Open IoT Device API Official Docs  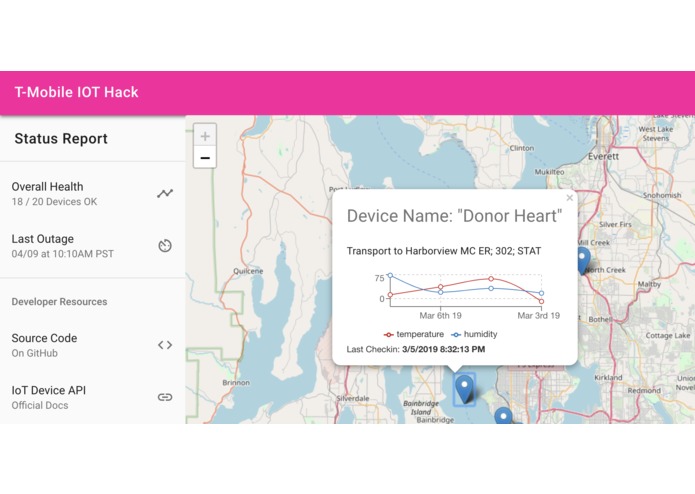tap(80, 397)
